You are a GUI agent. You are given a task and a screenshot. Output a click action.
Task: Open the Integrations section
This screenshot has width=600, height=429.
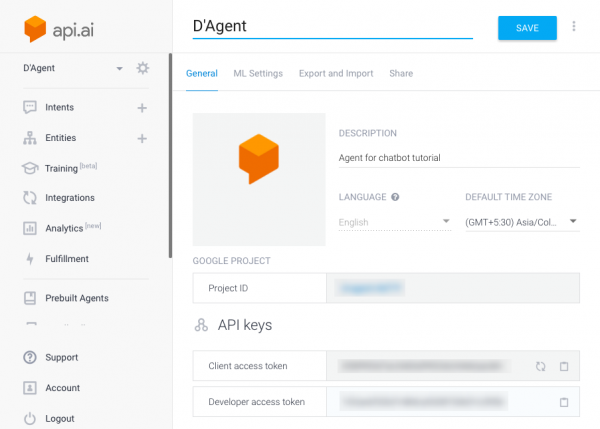(x=70, y=198)
